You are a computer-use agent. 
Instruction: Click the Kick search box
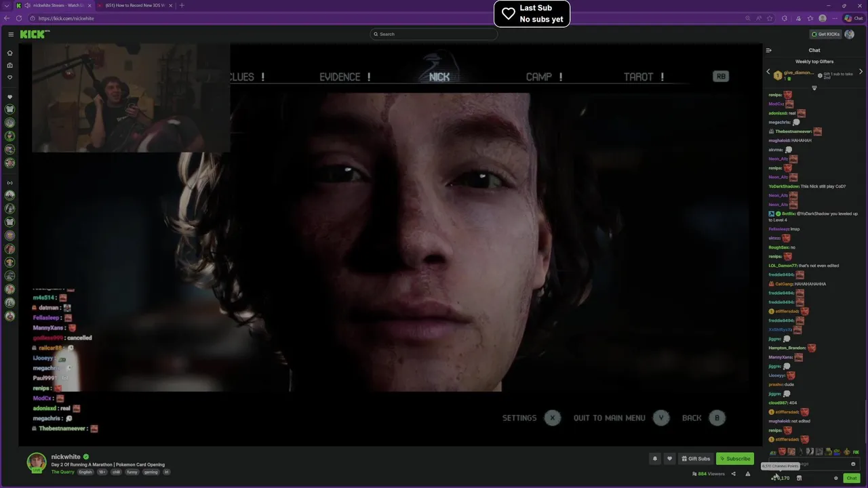(x=433, y=34)
